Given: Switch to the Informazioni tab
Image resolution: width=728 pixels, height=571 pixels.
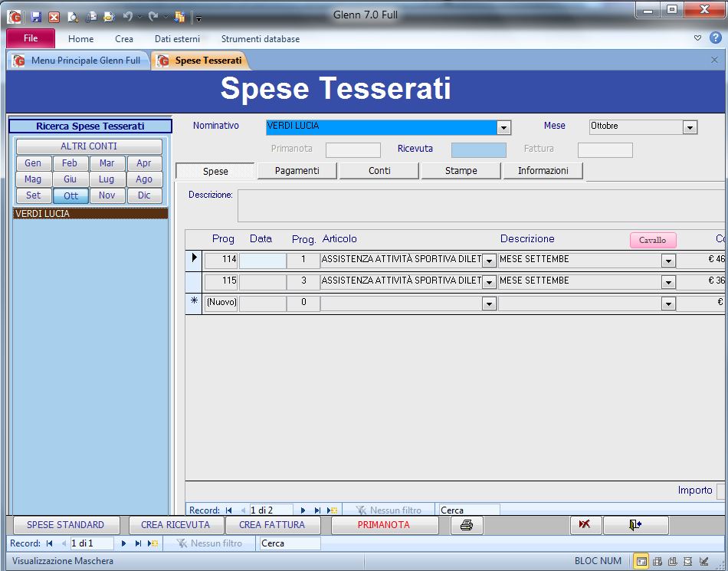Looking at the screenshot, I should 543,171.
